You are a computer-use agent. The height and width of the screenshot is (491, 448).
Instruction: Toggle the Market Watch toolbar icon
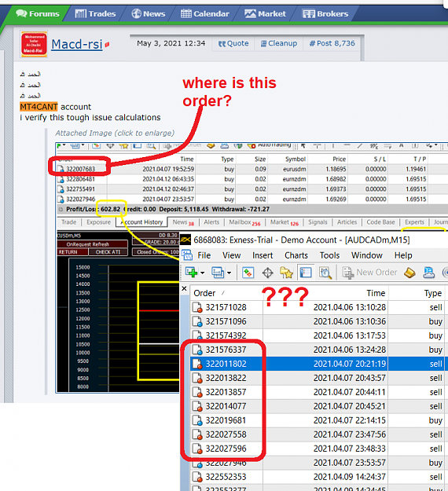coord(248,273)
